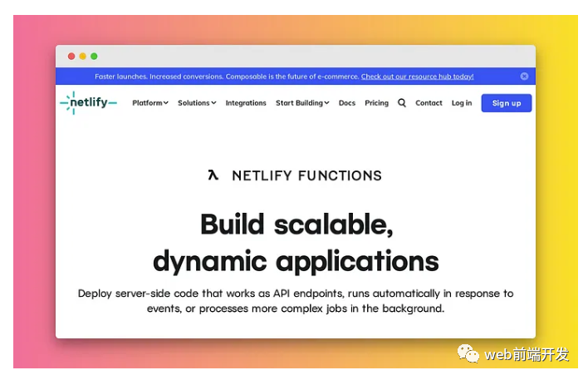This screenshot has width=588, height=380.
Task: Click the "Build scalable, dynamic applications" heading
Action: (296, 243)
